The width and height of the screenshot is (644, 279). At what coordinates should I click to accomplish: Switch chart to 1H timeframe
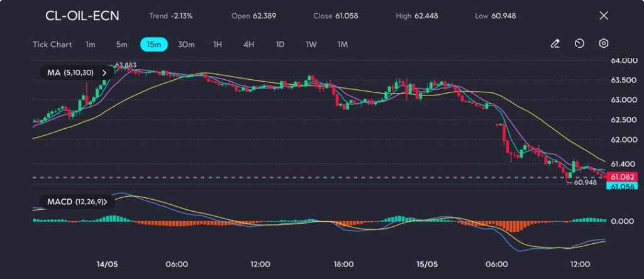tap(218, 45)
